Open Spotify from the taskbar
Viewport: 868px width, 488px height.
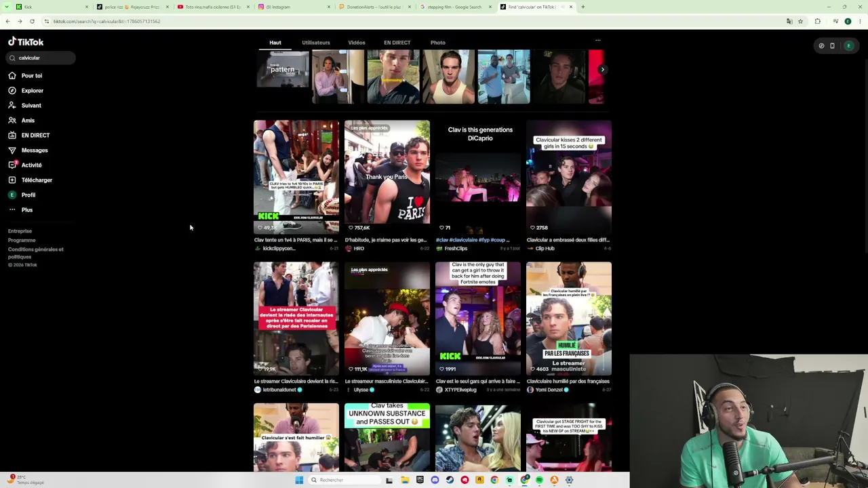click(x=539, y=480)
